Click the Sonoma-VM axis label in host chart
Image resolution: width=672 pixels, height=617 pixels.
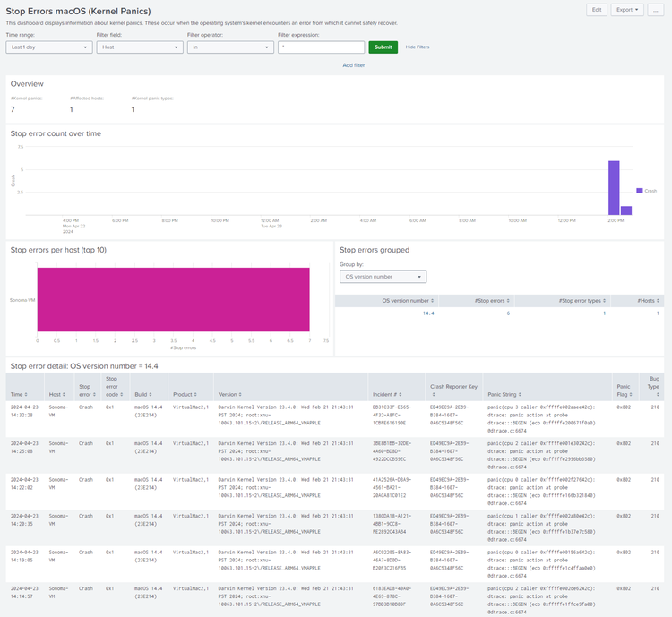[x=22, y=300]
